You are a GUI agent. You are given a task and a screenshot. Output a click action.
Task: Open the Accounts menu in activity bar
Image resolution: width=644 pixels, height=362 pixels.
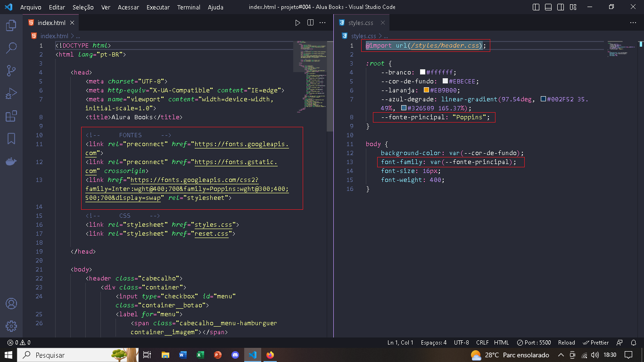(11, 304)
